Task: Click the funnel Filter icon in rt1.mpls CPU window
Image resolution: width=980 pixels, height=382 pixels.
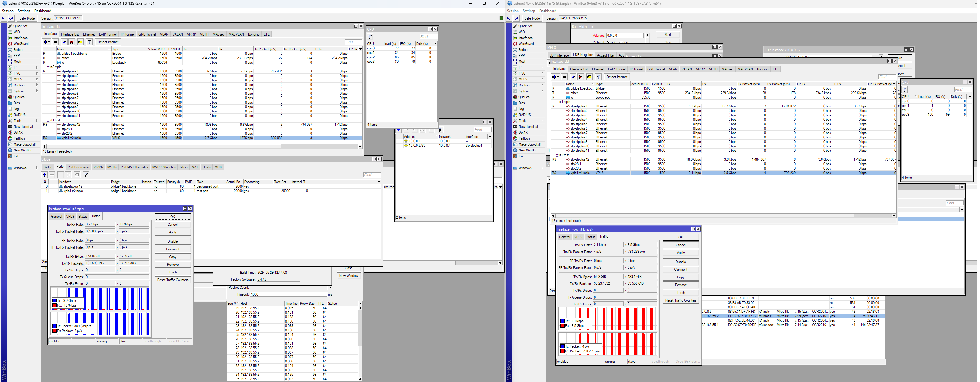Action: pyautogui.click(x=370, y=37)
